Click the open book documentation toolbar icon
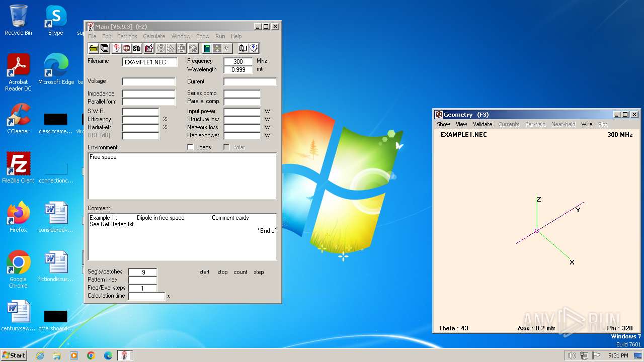This screenshot has width=644, height=362. click(243, 48)
